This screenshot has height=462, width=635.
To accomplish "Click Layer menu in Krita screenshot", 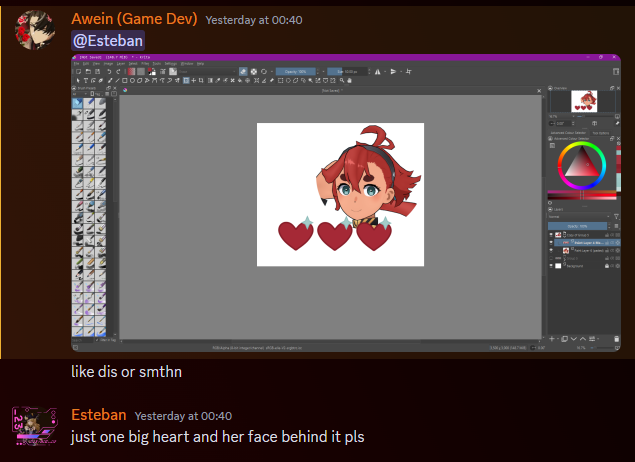I will [121, 64].
